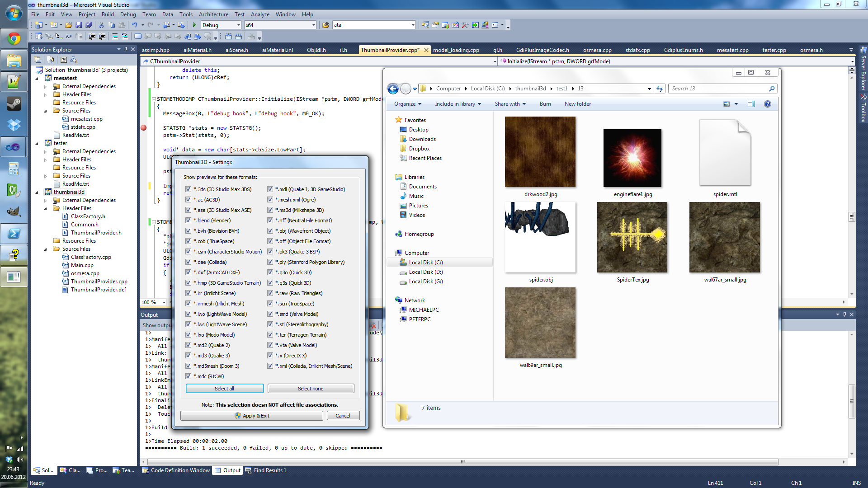Screen dimensions: 868x488
Task: Switch to the model_loading.cpp tab
Action: tap(456, 50)
